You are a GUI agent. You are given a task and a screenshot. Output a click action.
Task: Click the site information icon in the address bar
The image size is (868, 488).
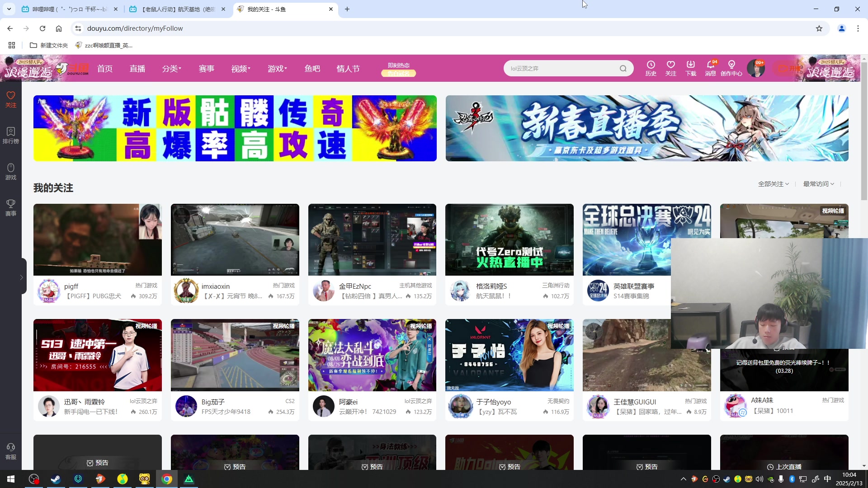point(78,28)
